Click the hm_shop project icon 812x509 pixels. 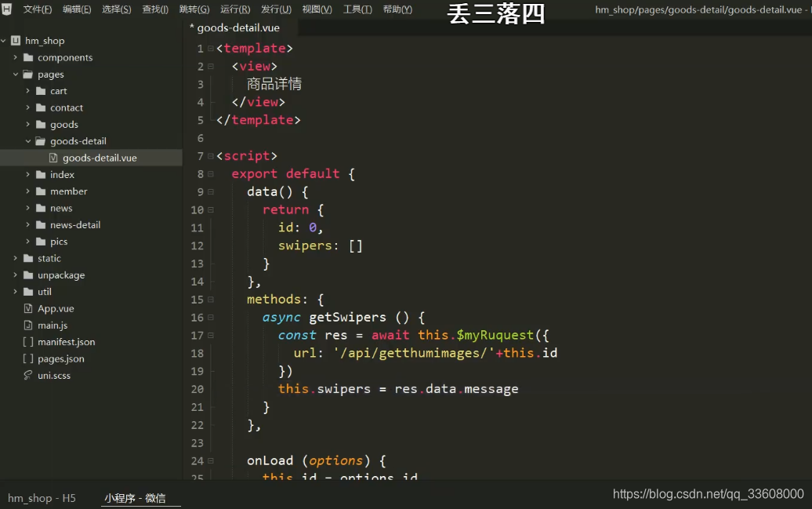[16, 41]
